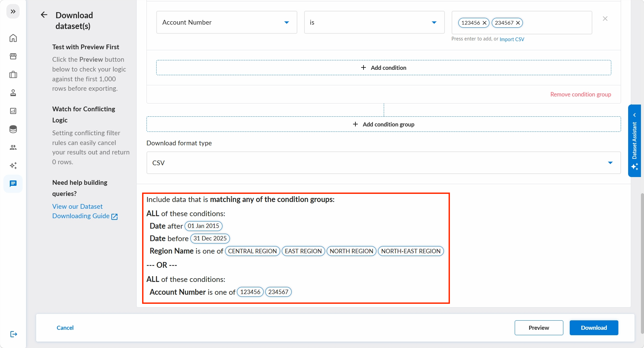Click Add condition button
Viewport: 644px width, 348px height.
pyautogui.click(x=384, y=68)
